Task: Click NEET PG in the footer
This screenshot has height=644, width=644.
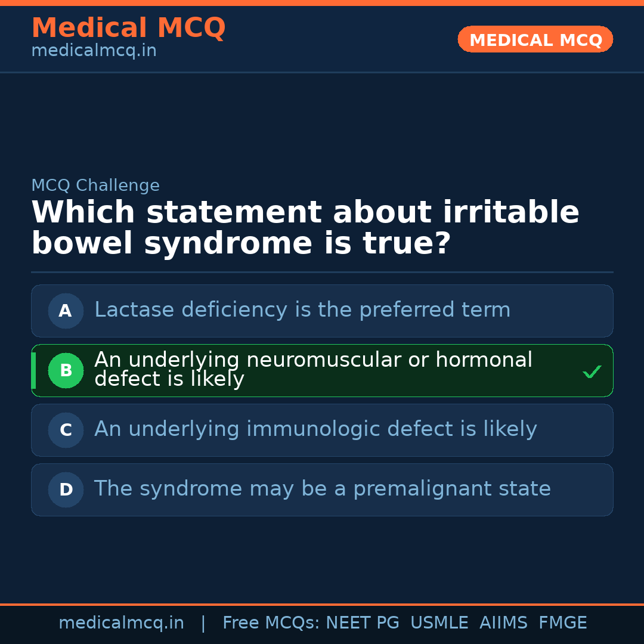Action: [363, 623]
